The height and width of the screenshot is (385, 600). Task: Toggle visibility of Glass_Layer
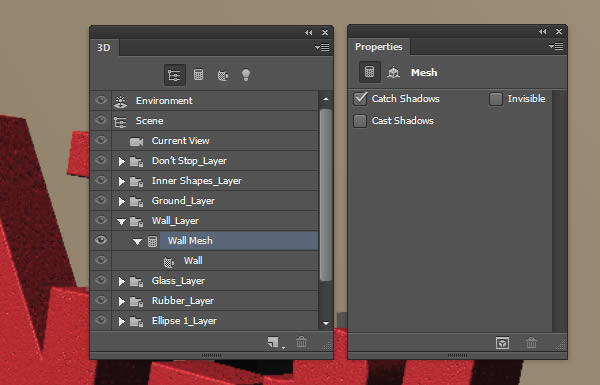click(101, 280)
